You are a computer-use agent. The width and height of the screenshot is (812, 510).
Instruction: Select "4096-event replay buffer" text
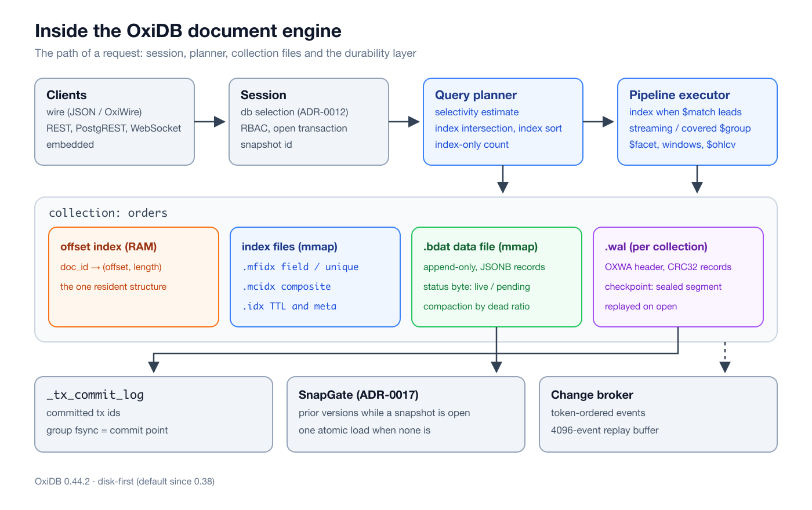(x=605, y=430)
